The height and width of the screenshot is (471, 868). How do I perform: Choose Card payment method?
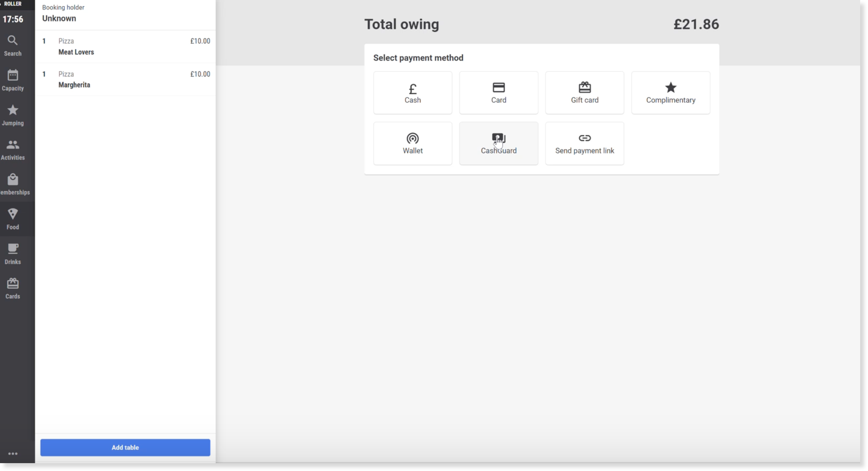(x=498, y=93)
